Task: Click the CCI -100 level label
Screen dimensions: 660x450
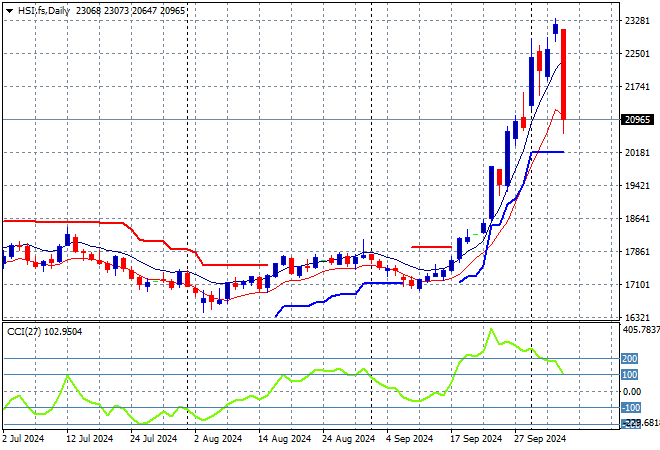Action: coord(629,408)
